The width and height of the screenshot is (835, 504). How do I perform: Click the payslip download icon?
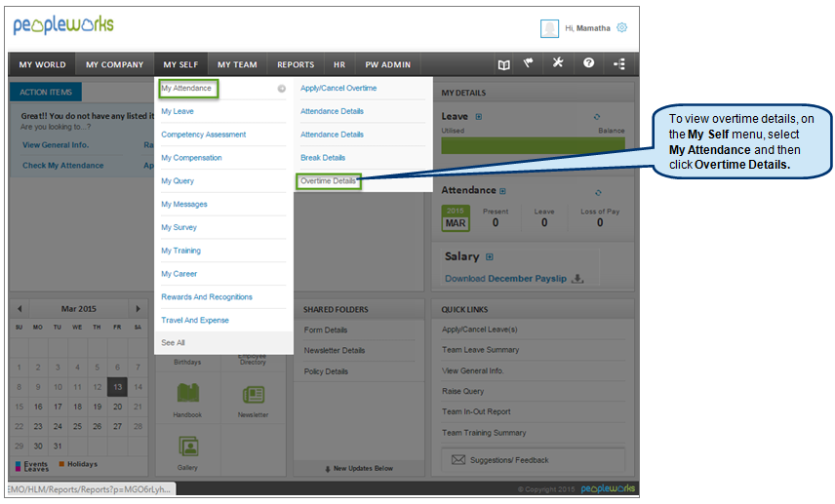[577, 279]
